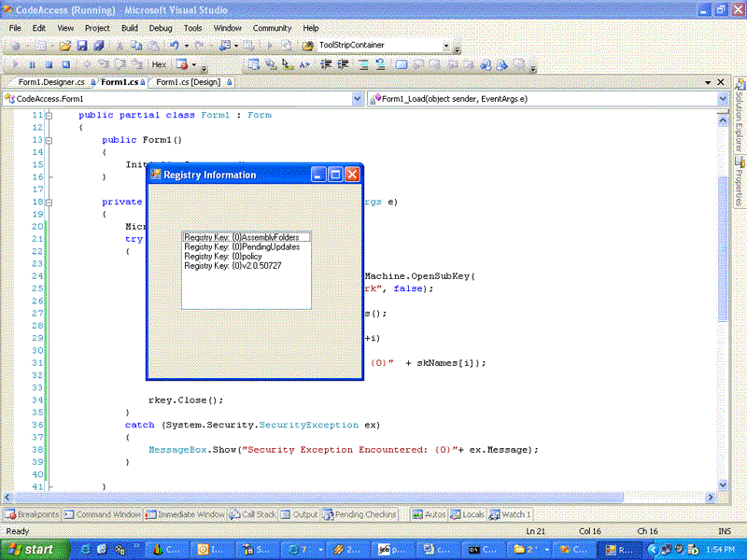
Task: Open the ToolStripContainer find dropdown
Action: [446, 45]
